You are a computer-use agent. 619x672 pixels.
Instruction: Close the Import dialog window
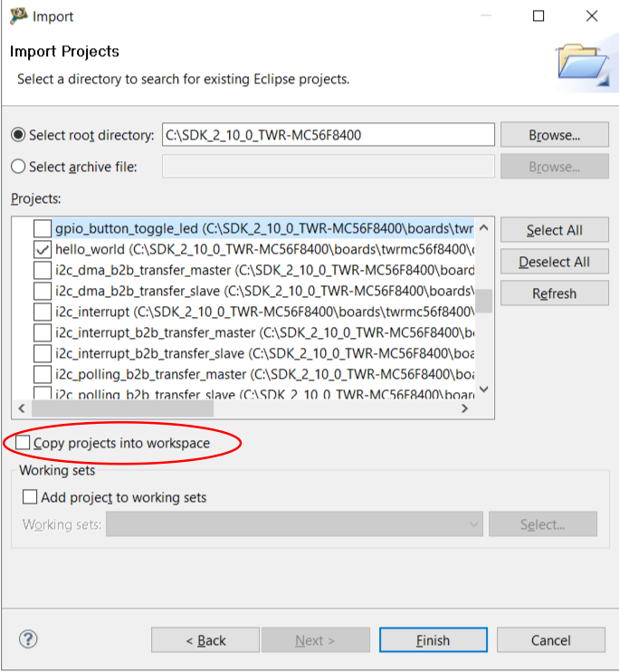[592, 16]
